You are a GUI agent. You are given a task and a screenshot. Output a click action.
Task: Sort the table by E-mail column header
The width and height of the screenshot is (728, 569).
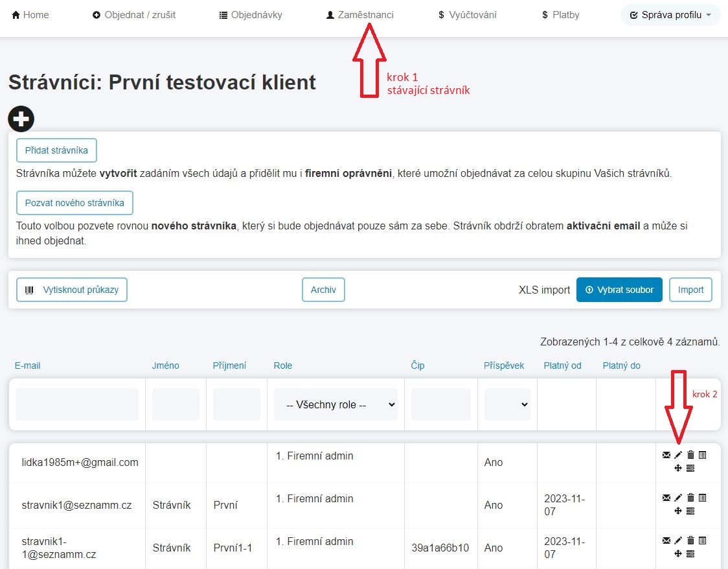pos(27,366)
